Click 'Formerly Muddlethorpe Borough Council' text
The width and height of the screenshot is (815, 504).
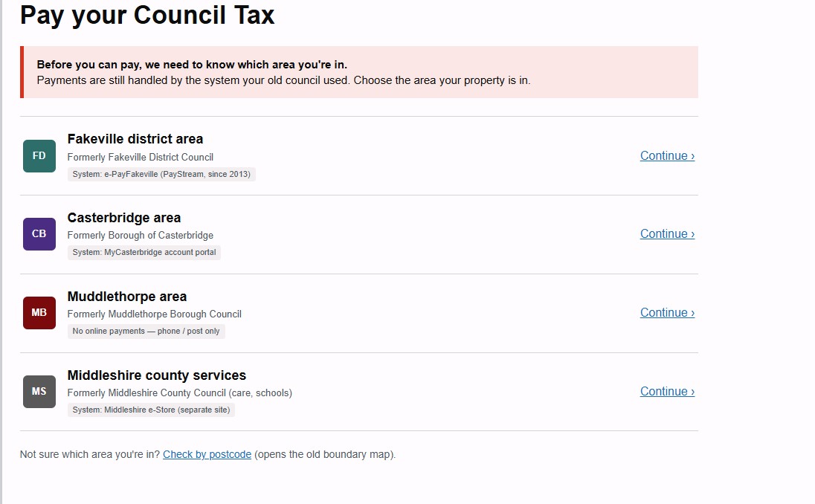tap(155, 314)
